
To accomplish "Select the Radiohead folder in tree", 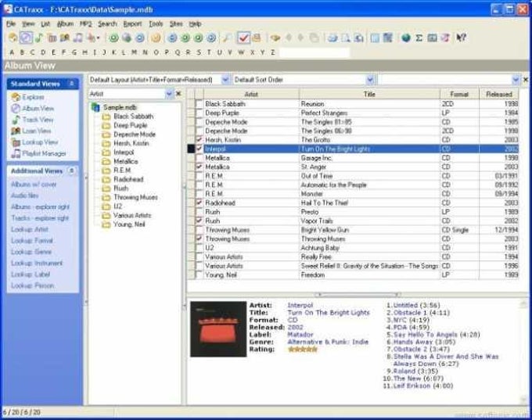I will 128,179.
